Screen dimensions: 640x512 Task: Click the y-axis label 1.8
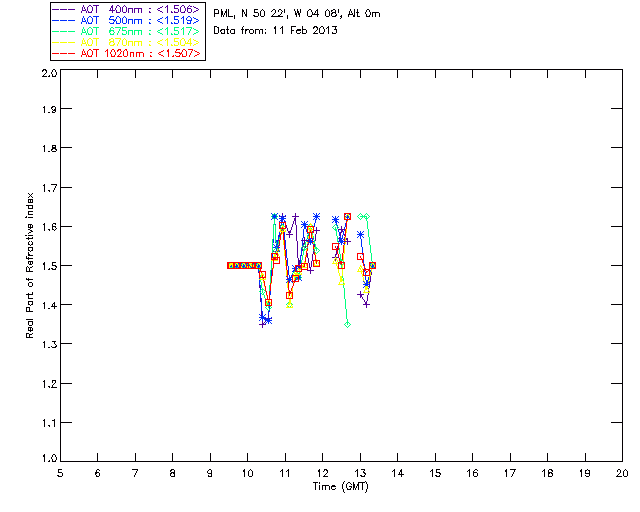tap(49, 148)
